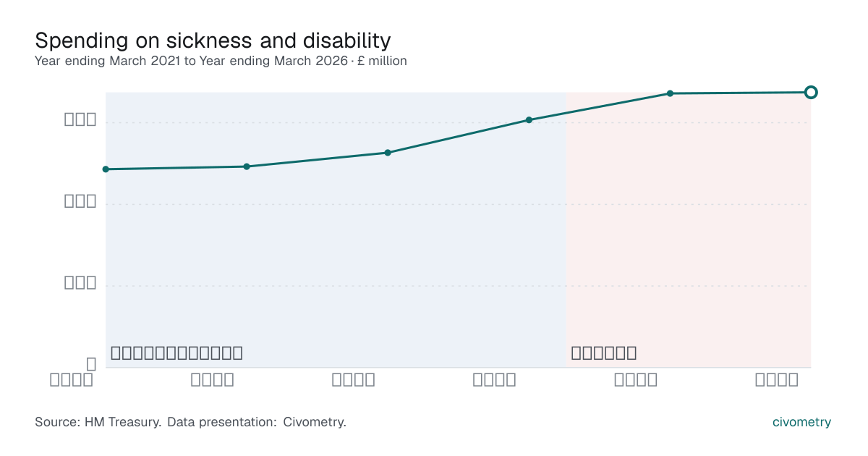
Task: Click the y-axis tick label at the baseline
Action: pyautogui.click(x=91, y=364)
